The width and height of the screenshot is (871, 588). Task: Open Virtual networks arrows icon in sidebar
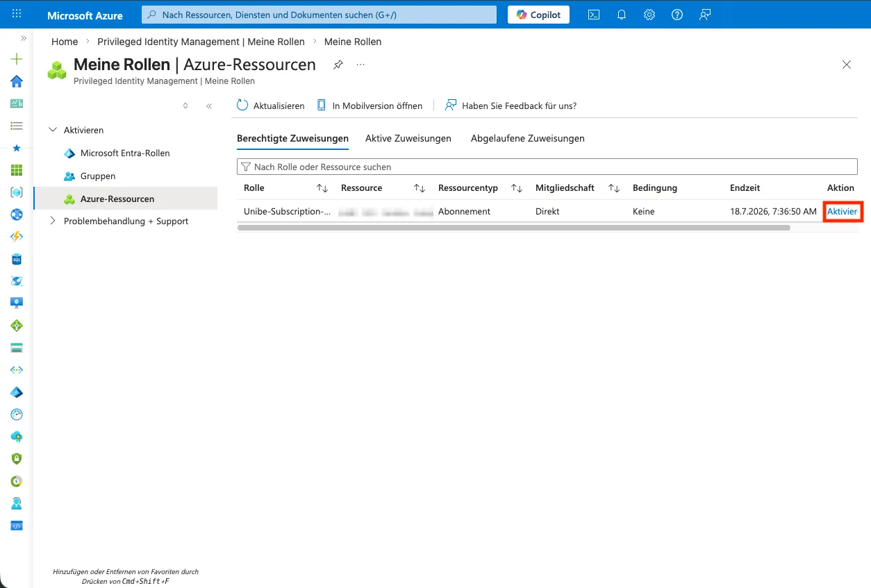click(x=17, y=370)
